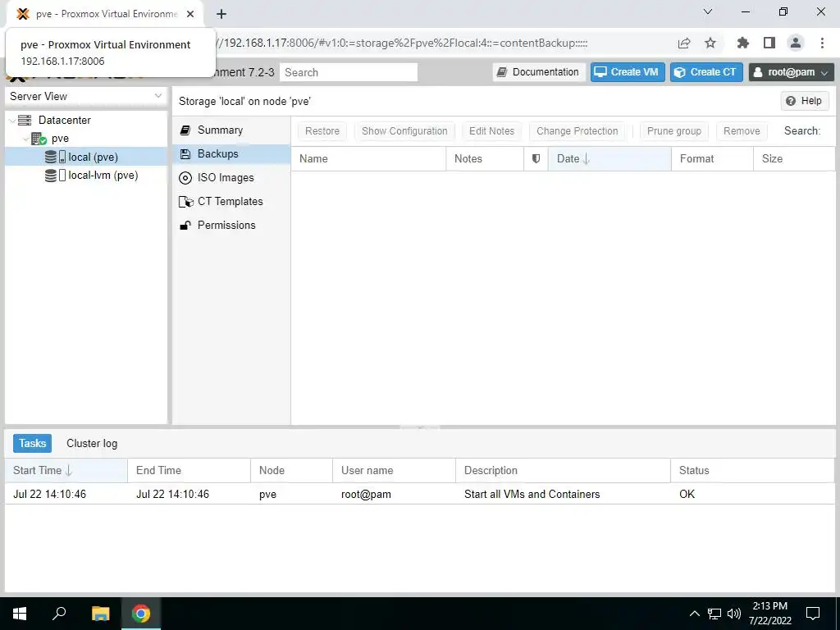Open the Chrome three-dot menu
The width and height of the screenshot is (840, 630).
pos(822,43)
